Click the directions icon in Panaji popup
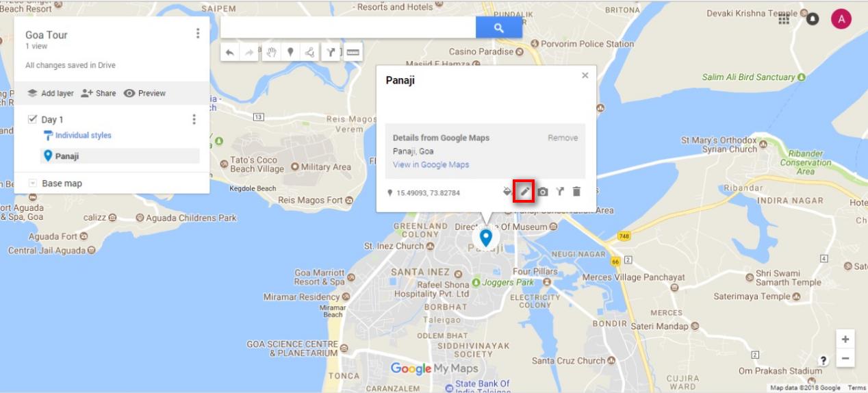The width and height of the screenshot is (868, 393). [x=559, y=192]
